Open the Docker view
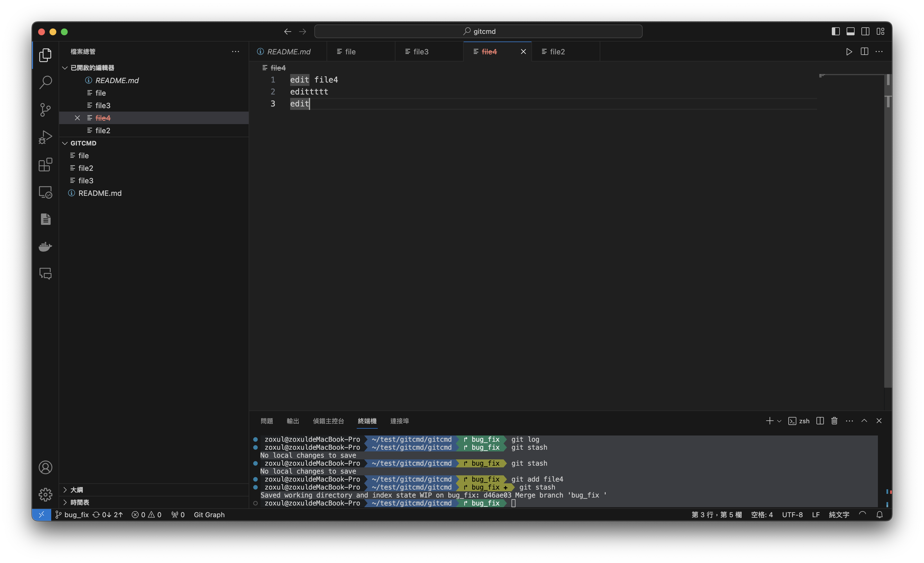Image resolution: width=924 pixels, height=563 pixels. [x=45, y=246]
